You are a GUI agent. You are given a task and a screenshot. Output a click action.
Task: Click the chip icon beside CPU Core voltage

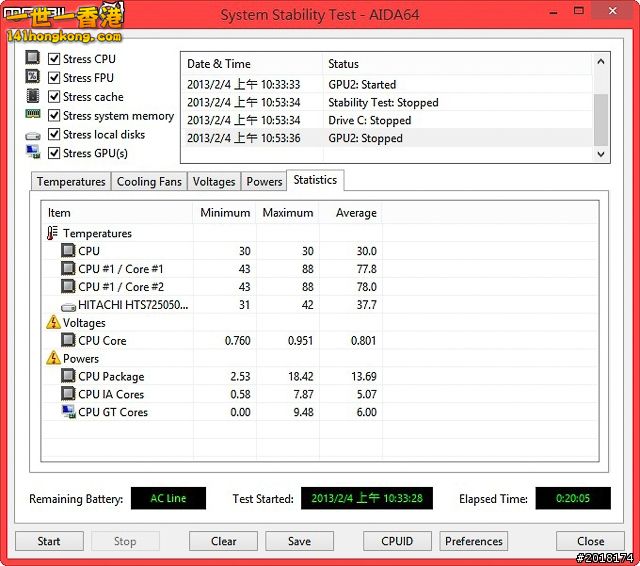(x=68, y=341)
